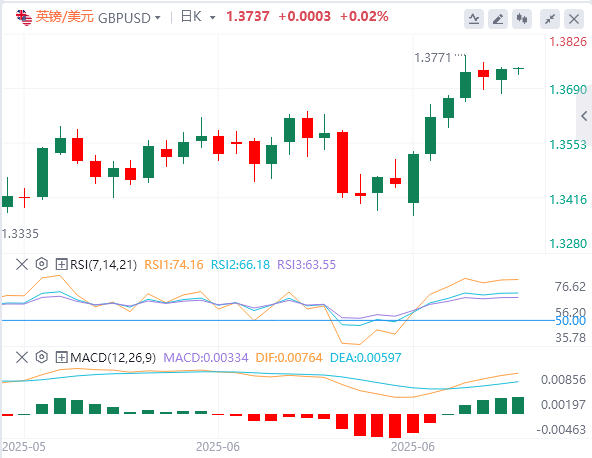Click the 1.3416 price axis label
The width and height of the screenshot is (592, 458).
click(568, 199)
